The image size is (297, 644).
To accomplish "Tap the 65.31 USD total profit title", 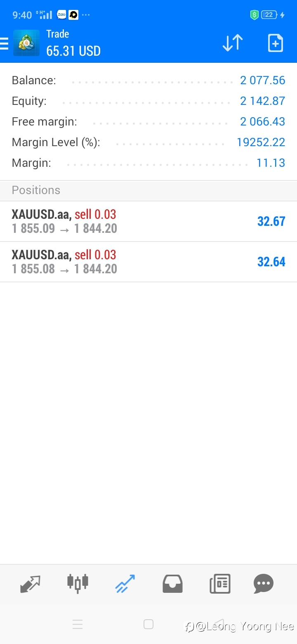I will (x=73, y=51).
